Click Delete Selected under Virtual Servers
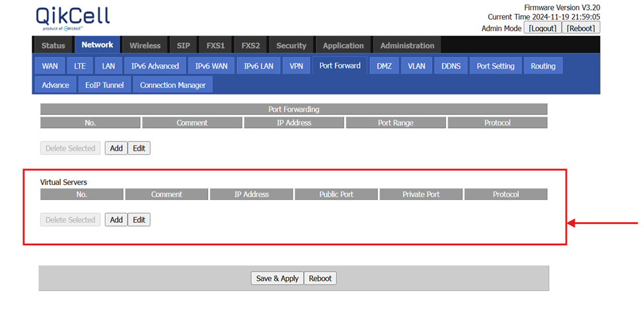Screen dimensions: 644x316 (x=70, y=220)
